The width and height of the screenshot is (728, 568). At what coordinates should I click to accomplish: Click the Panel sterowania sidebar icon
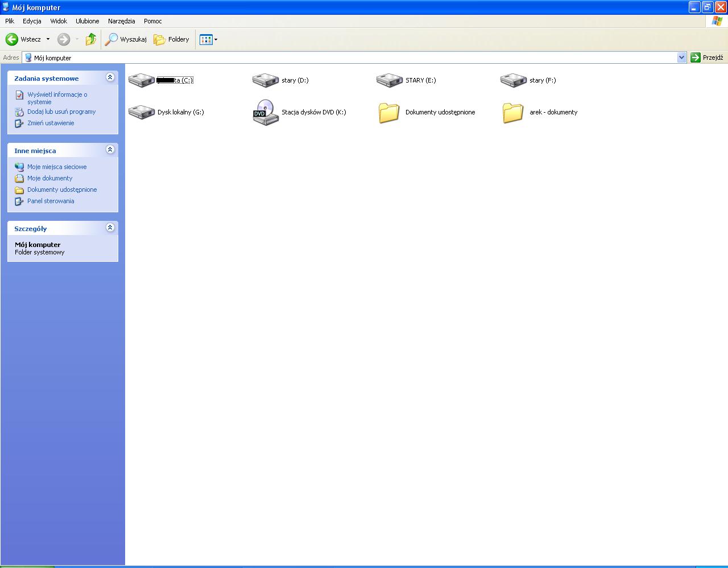click(x=19, y=201)
